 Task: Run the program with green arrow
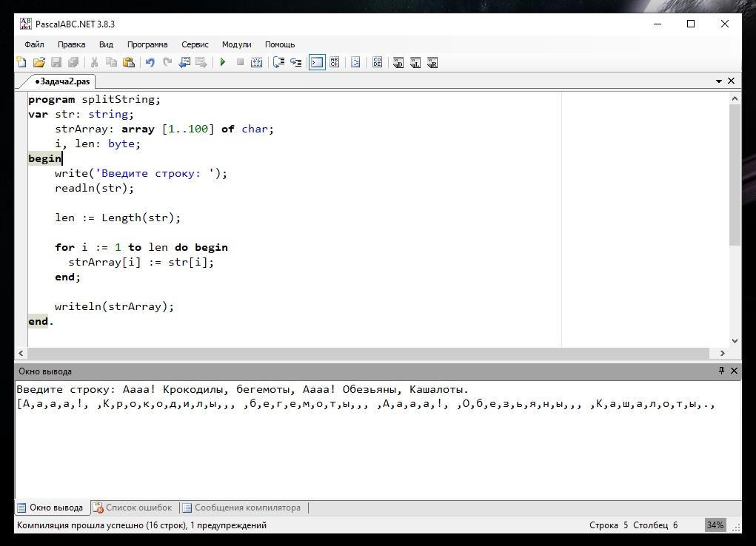tap(223, 62)
